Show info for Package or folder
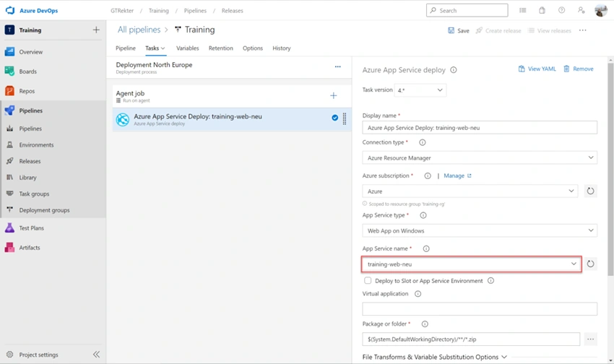614x364 pixels. [425, 324]
